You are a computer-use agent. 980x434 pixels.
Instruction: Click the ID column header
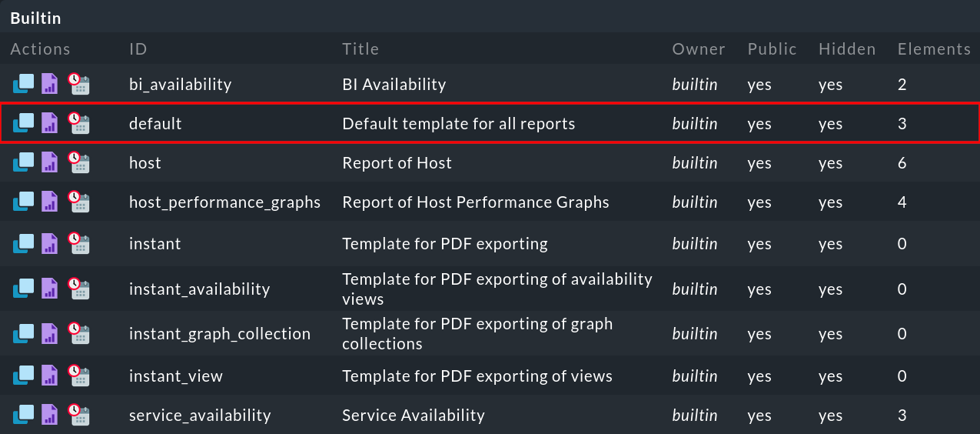click(138, 49)
